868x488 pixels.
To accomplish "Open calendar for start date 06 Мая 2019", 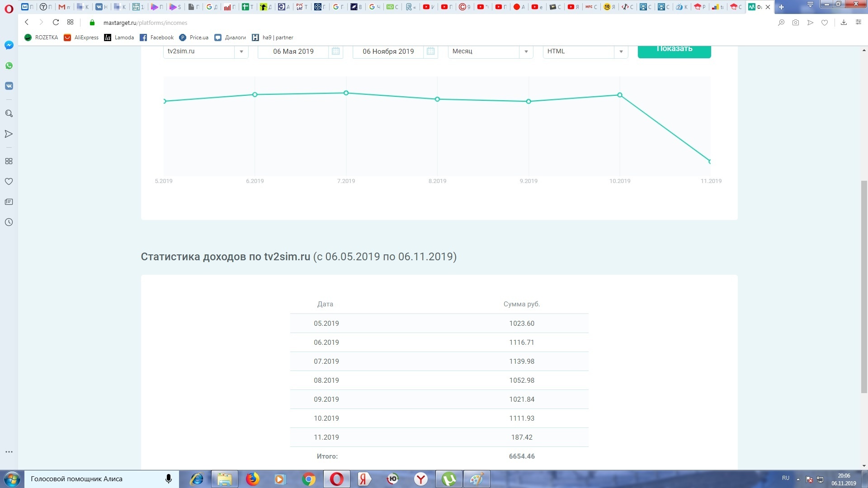I will pos(335,51).
